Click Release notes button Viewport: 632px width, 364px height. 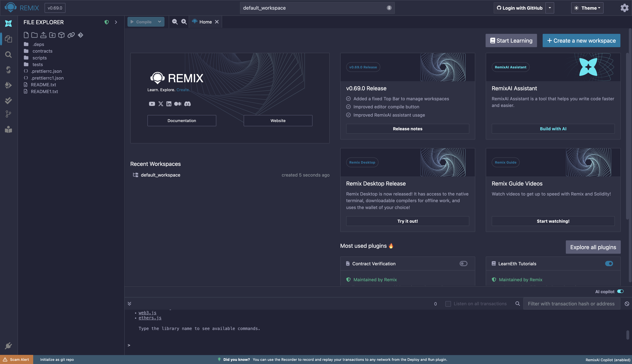(x=407, y=129)
